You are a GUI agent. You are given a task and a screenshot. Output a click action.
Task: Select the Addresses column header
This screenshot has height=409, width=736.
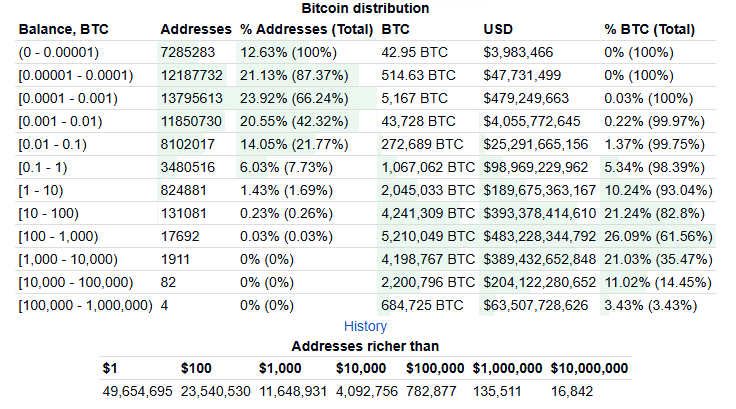[195, 29]
